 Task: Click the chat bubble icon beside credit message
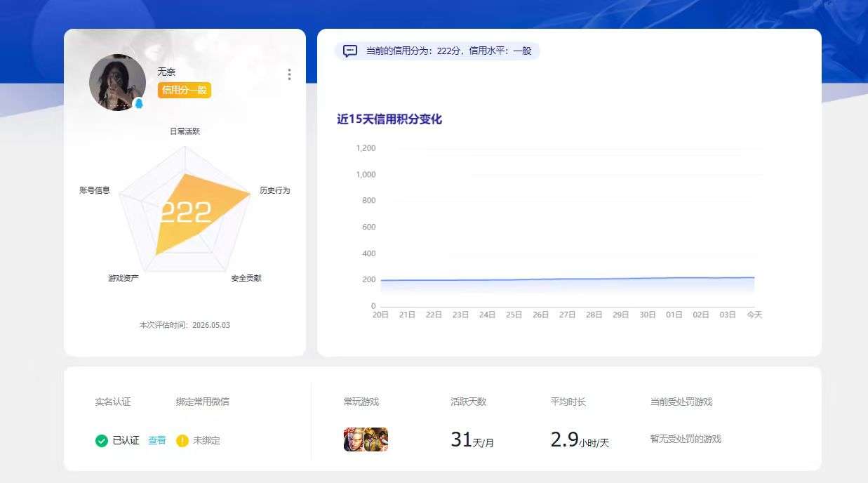350,51
